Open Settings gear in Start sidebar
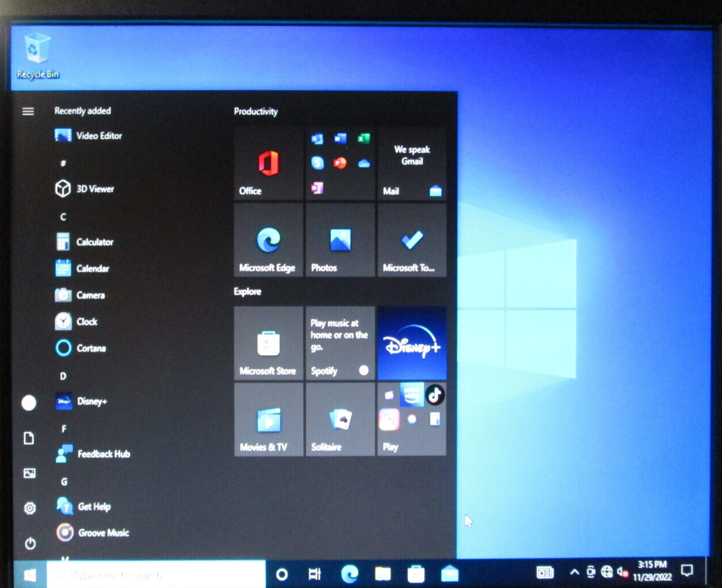 (x=29, y=509)
